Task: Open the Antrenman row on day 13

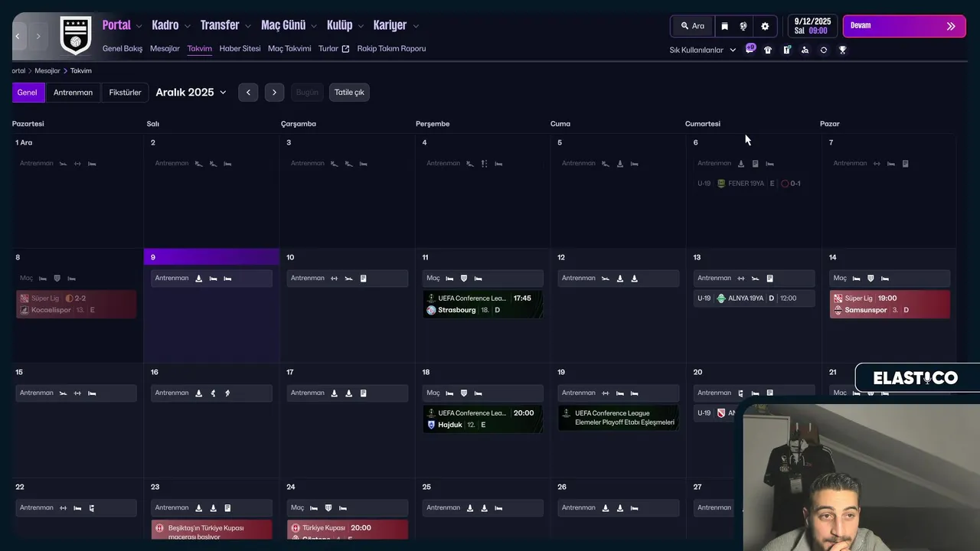Action: tap(754, 278)
